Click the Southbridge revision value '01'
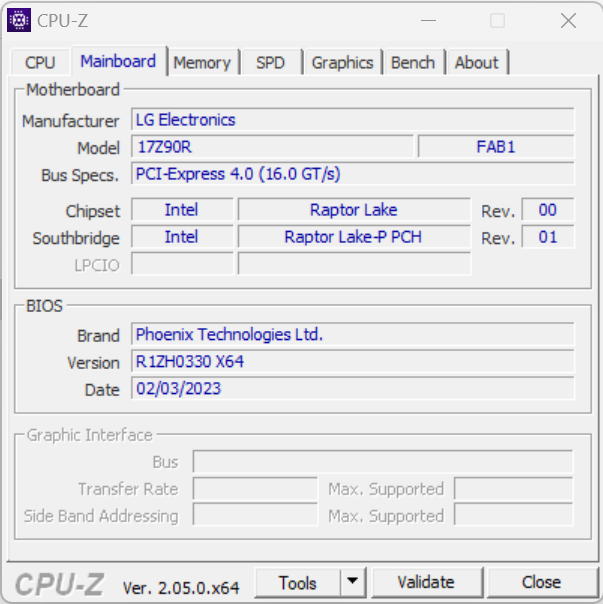Image resolution: width=603 pixels, height=604 pixels. coord(548,237)
